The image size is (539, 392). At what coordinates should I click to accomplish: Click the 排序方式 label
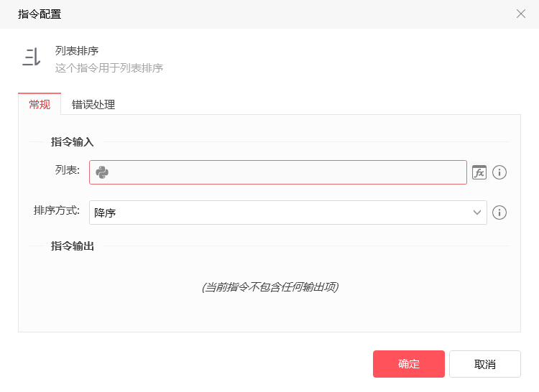pos(56,210)
